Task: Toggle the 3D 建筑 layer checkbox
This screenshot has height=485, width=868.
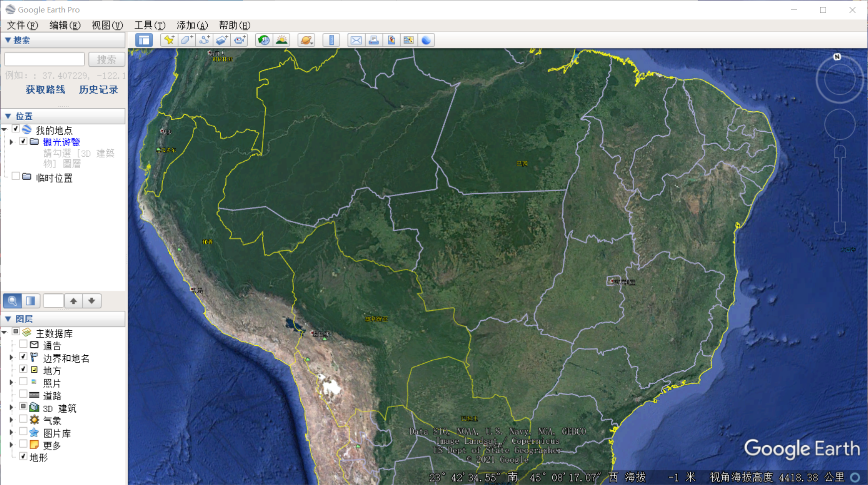Action: (23, 407)
